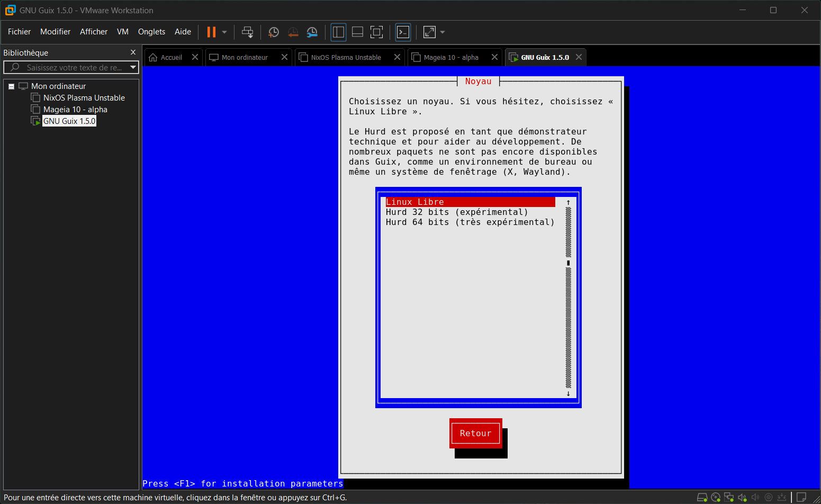Enter full screen mode
Screen dimensions: 821x504
tap(376, 32)
